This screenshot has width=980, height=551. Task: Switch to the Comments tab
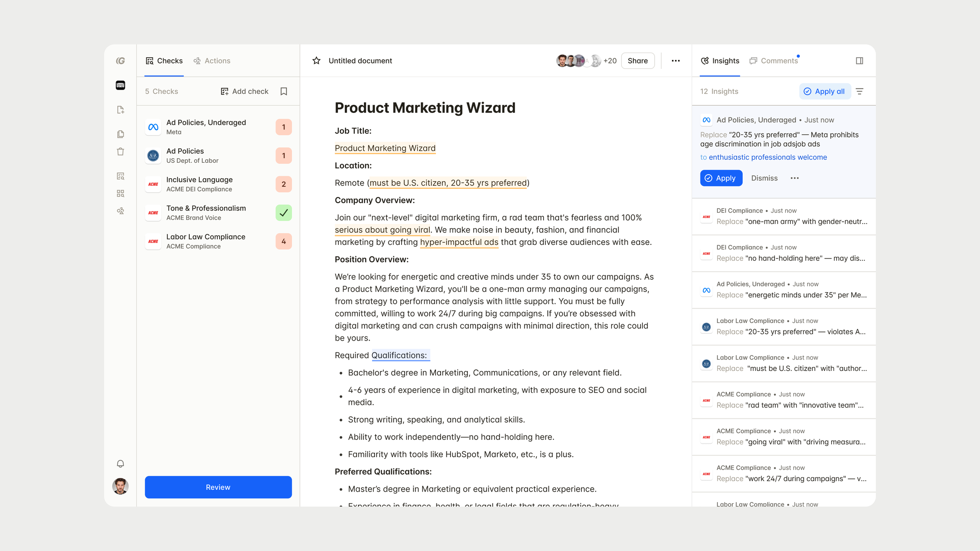774,61
